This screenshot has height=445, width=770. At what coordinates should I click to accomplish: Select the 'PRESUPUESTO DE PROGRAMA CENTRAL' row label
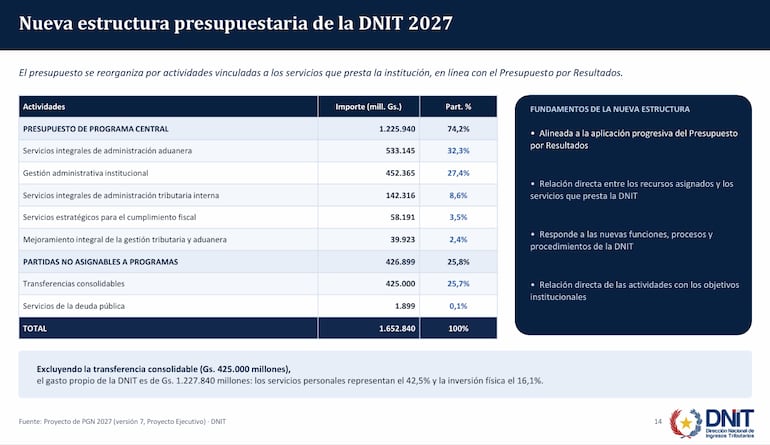tap(95, 129)
